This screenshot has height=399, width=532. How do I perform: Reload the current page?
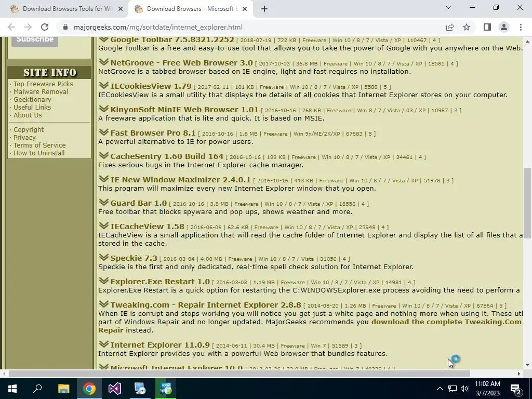click(45, 27)
